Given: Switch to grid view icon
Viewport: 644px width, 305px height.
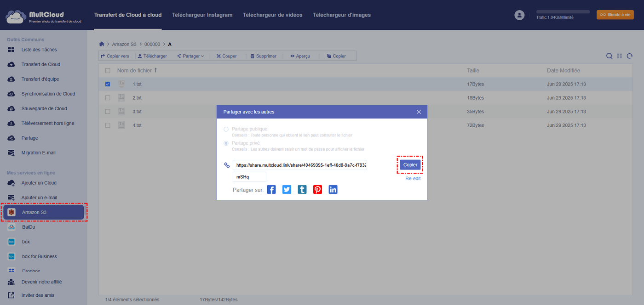Looking at the screenshot, I should click(x=620, y=56).
